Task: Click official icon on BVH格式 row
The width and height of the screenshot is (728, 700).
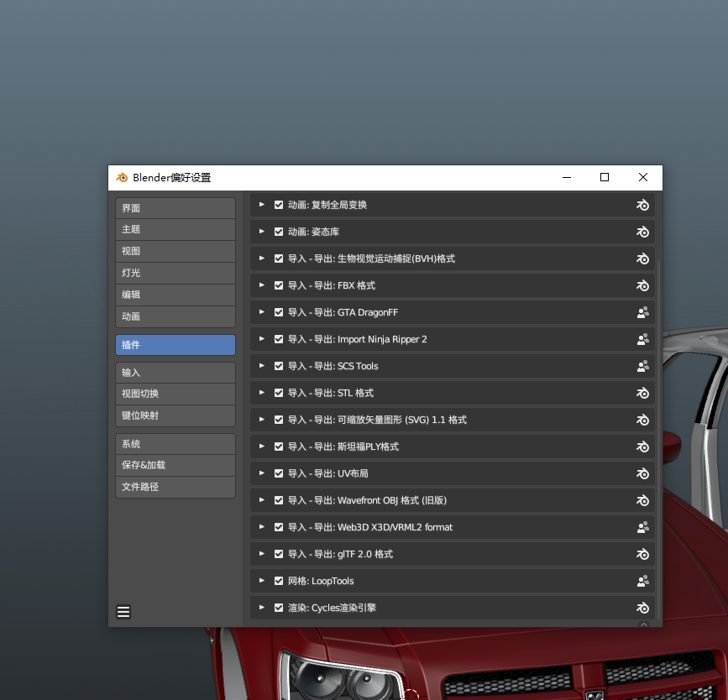Action: (x=642, y=259)
